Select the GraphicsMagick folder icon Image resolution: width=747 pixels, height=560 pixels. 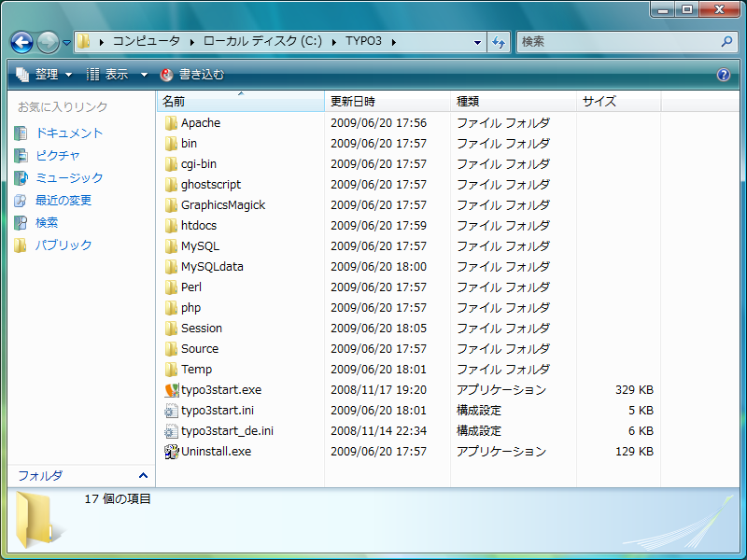tap(171, 204)
